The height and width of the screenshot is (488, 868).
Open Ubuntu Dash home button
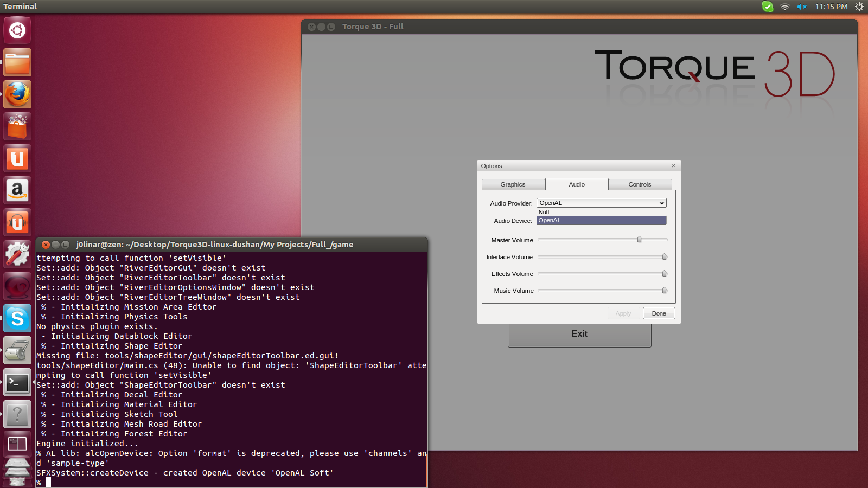coord(17,30)
